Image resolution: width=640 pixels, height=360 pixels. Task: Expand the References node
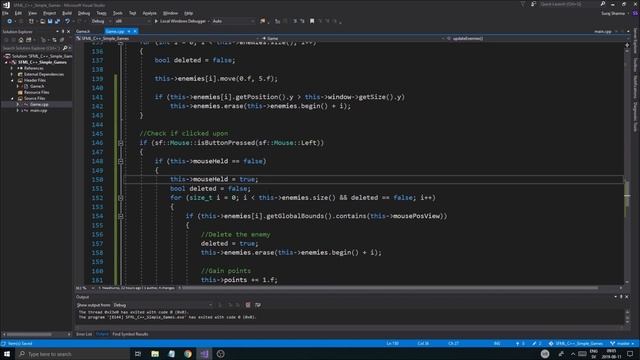pos(12,68)
